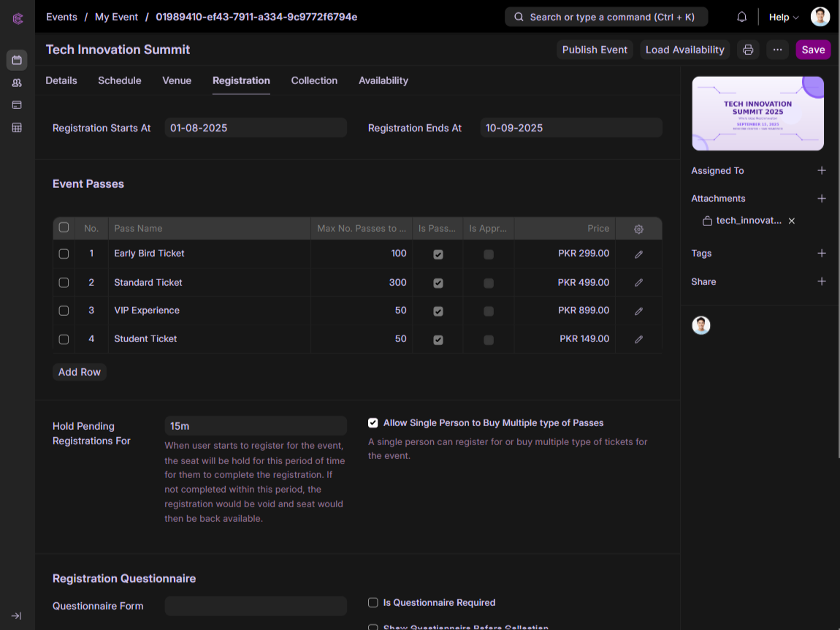This screenshot has height=630, width=840.
Task: Open the Help dropdown menu
Action: tap(783, 17)
